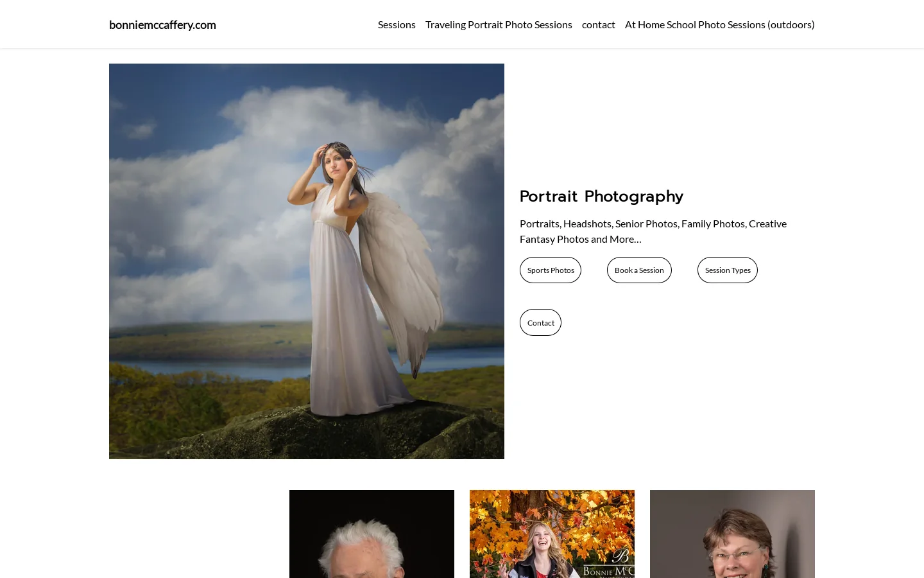Click the 'Portraits, Headshots, Senior Photos' description text
This screenshot has height=578, width=924.
(x=653, y=231)
